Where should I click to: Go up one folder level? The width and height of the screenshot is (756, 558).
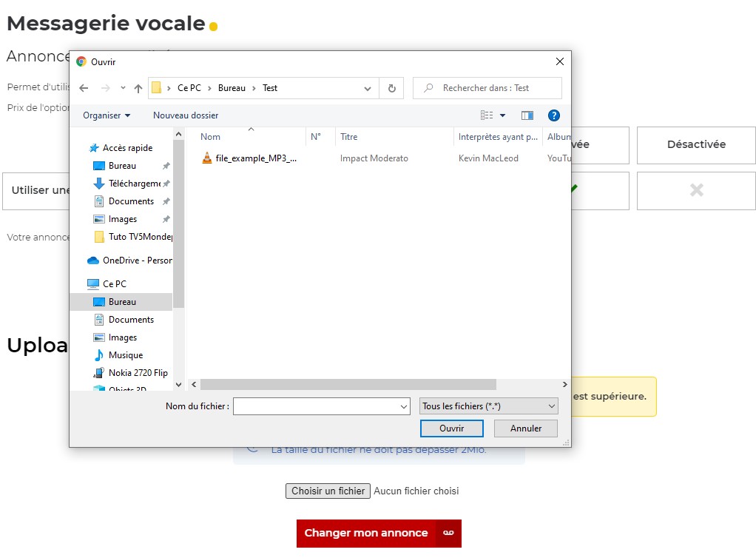click(138, 88)
